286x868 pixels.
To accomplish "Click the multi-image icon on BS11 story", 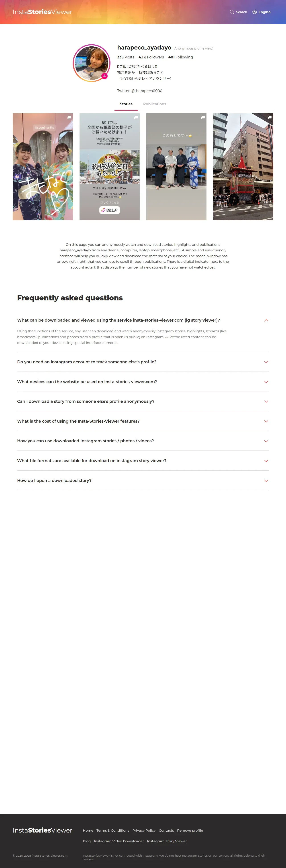I will [x=136, y=118].
